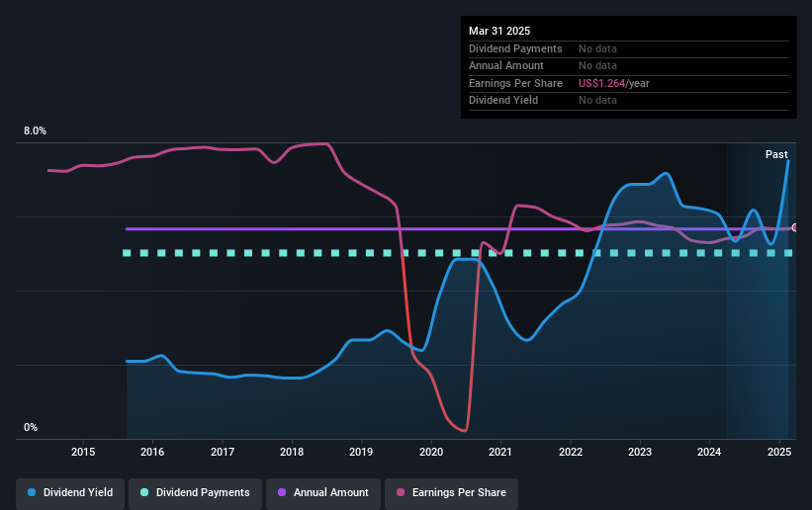Image resolution: width=812 pixels, height=510 pixels.
Task: Click the 2023 x-axis label
Action: click(640, 452)
